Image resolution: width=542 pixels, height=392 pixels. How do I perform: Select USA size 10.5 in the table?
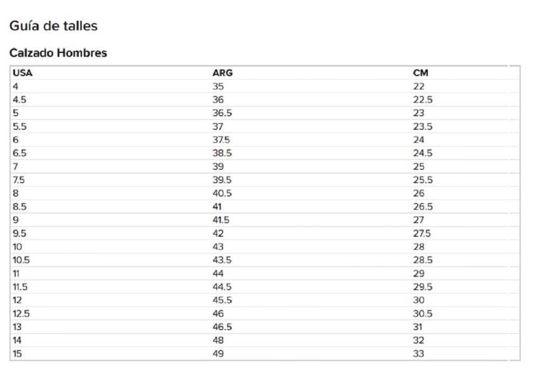click(x=21, y=260)
